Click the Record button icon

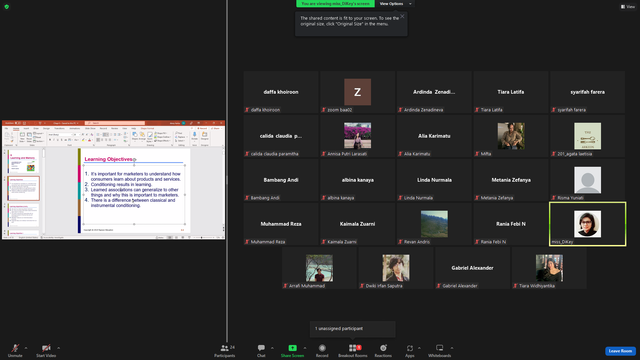coord(322,348)
